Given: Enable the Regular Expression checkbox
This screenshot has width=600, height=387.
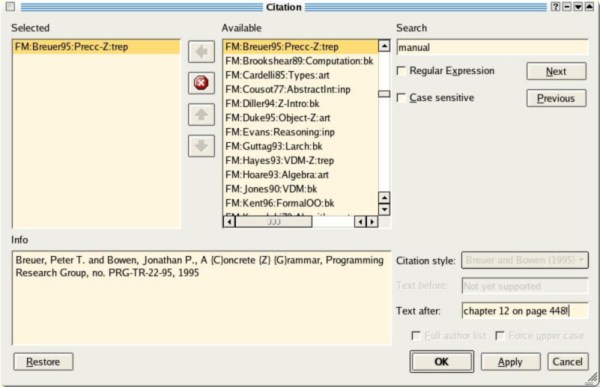Looking at the screenshot, I should [x=401, y=71].
